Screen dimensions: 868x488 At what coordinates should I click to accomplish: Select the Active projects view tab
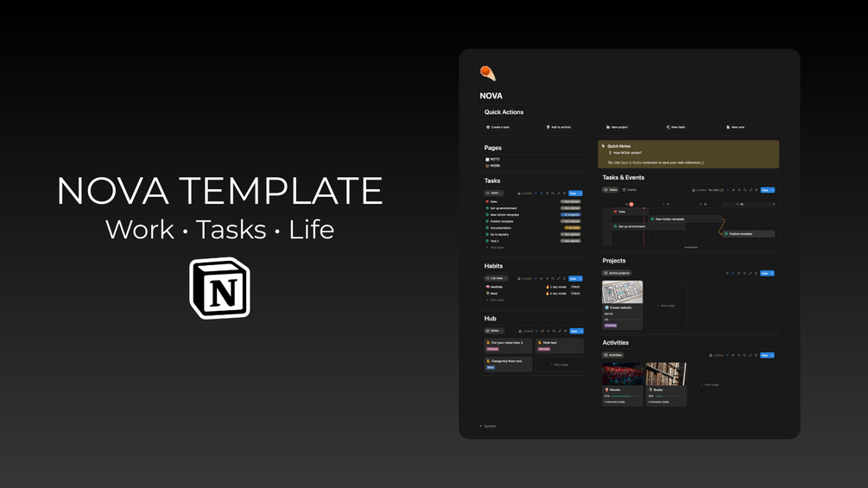pyautogui.click(x=617, y=273)
